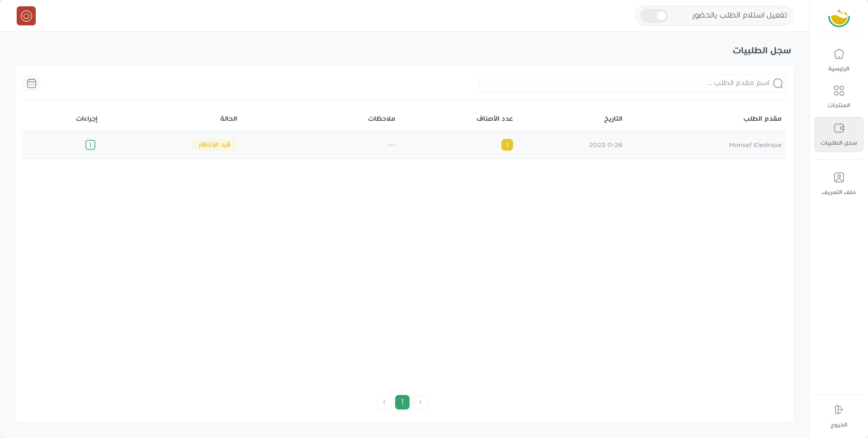
Task: Open the ملف التعريف profile page
Action: point(839,184)
